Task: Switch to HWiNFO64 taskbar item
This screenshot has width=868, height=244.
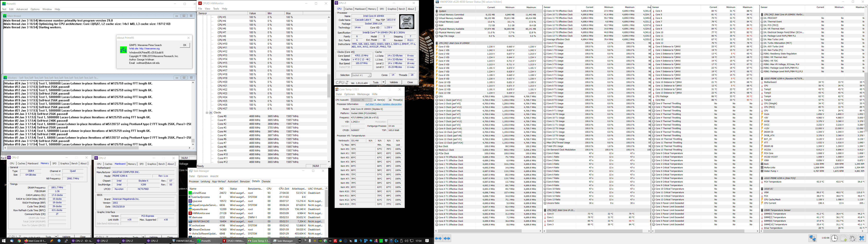Action: (183, 241)
